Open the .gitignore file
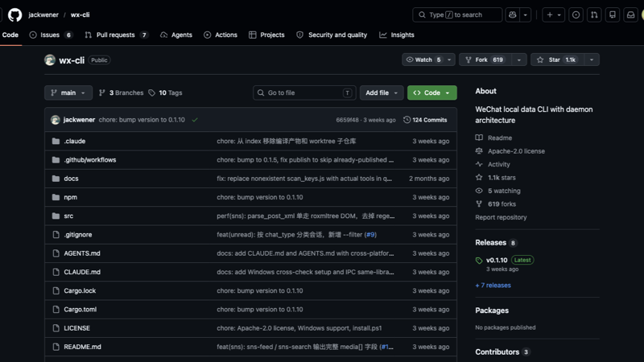 (x=77, y=235)
